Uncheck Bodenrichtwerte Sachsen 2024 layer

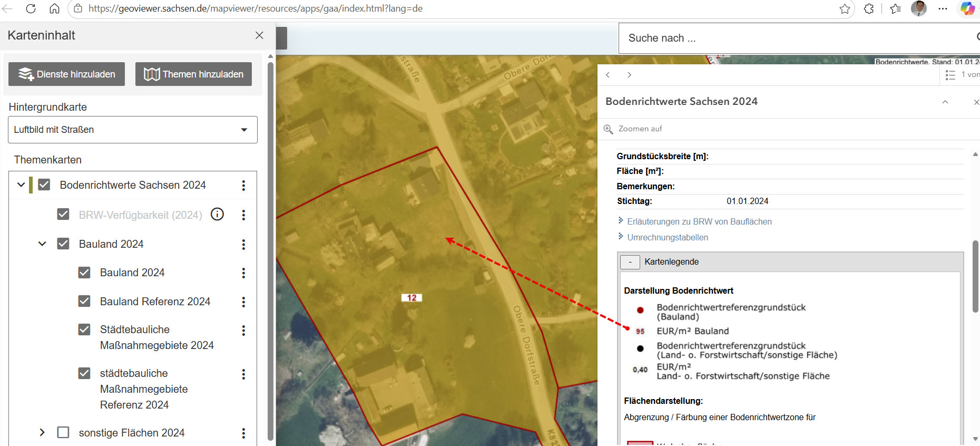click(x=44, y=185)
